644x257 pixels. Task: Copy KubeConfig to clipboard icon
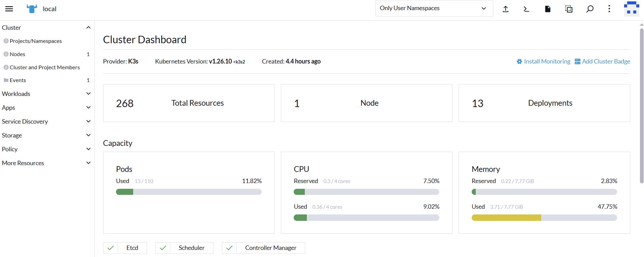pyautogui.click(x=569, y=9)
